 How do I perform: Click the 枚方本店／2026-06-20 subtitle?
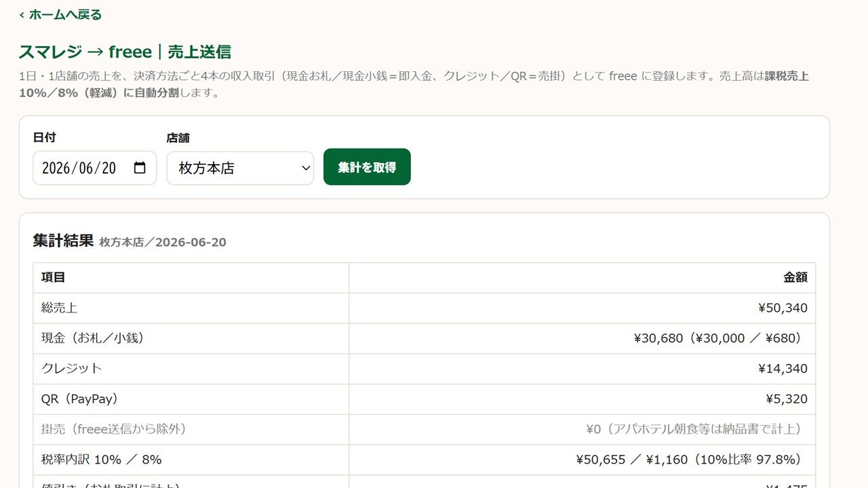(163, 243)
